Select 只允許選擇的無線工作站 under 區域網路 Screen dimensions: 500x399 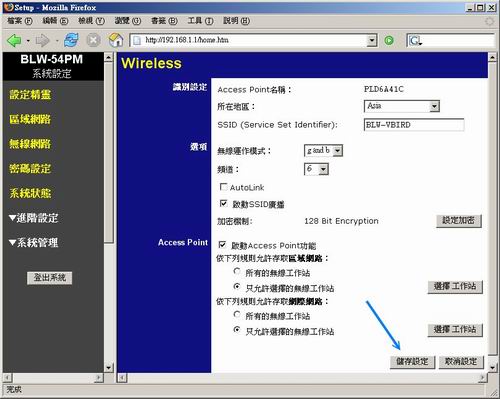[x=237, y=287]
